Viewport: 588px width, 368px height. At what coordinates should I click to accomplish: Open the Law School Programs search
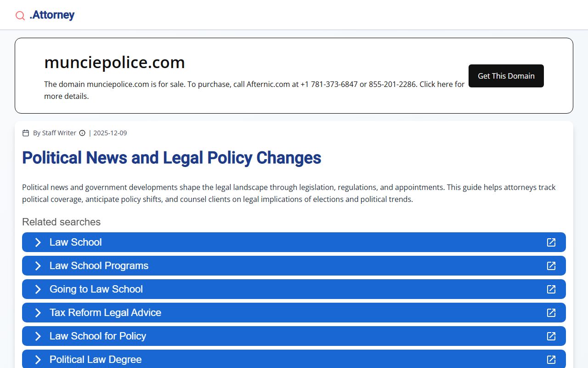[x=294, y=266]
